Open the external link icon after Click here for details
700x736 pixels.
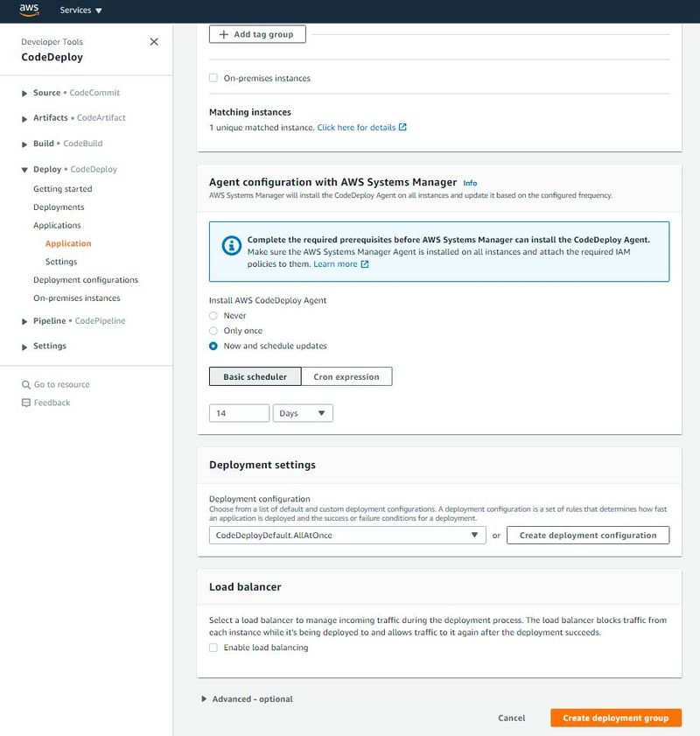pyautogui.click(x=402, y=127)
